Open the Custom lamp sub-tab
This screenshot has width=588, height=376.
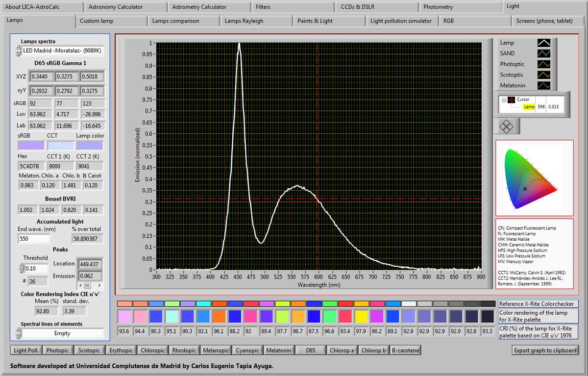[112, 21]
